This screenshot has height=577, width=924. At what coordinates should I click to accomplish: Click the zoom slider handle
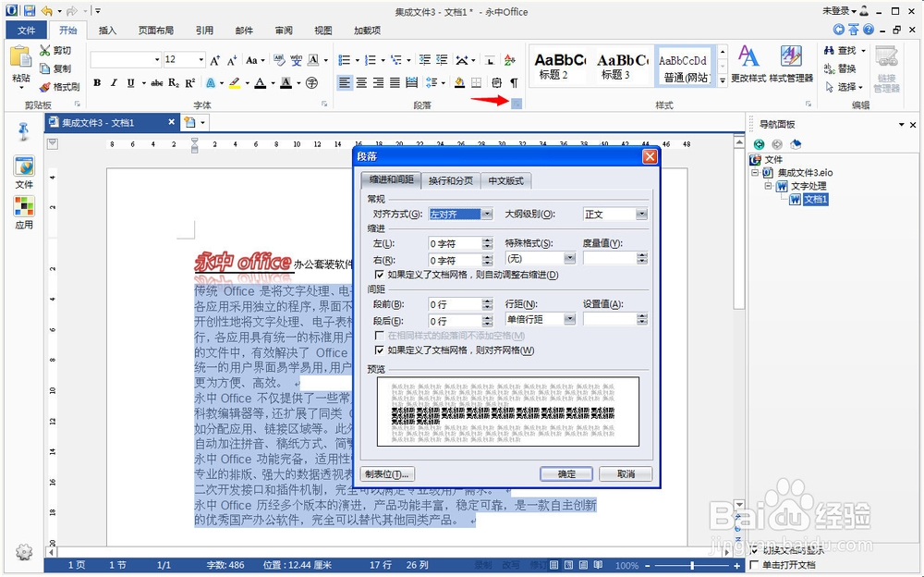(692, 565)
